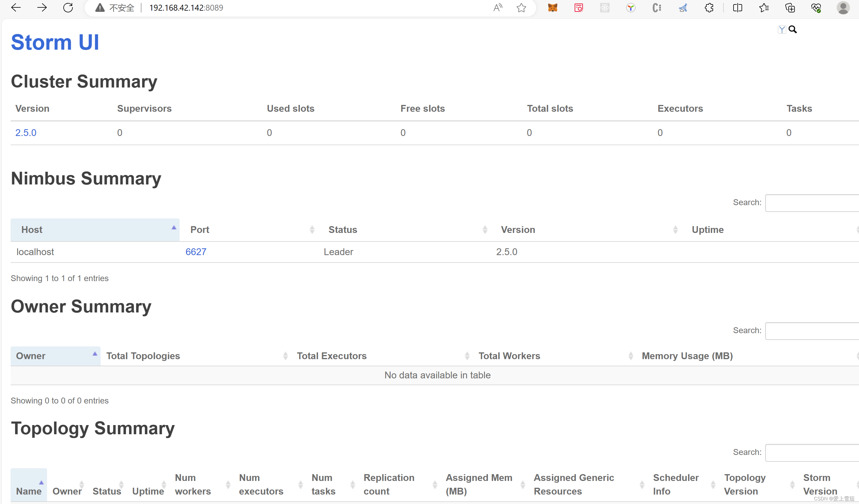Open split screen mode in the browser

[x=737, y=7]
